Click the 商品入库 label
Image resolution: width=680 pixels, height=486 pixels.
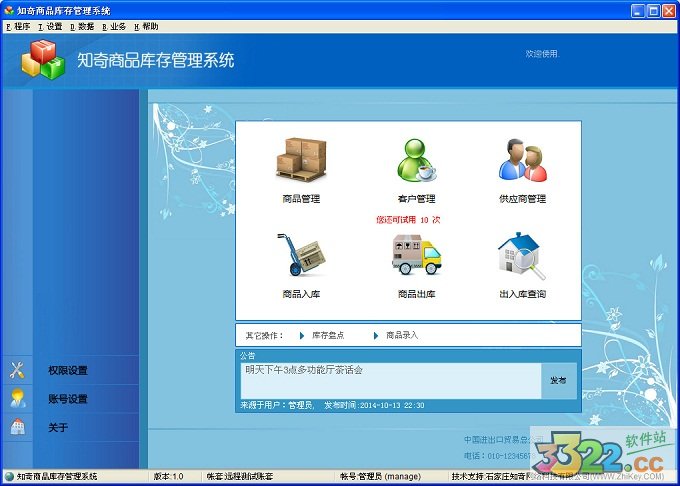pyautogui.click(x=301, y=294)
